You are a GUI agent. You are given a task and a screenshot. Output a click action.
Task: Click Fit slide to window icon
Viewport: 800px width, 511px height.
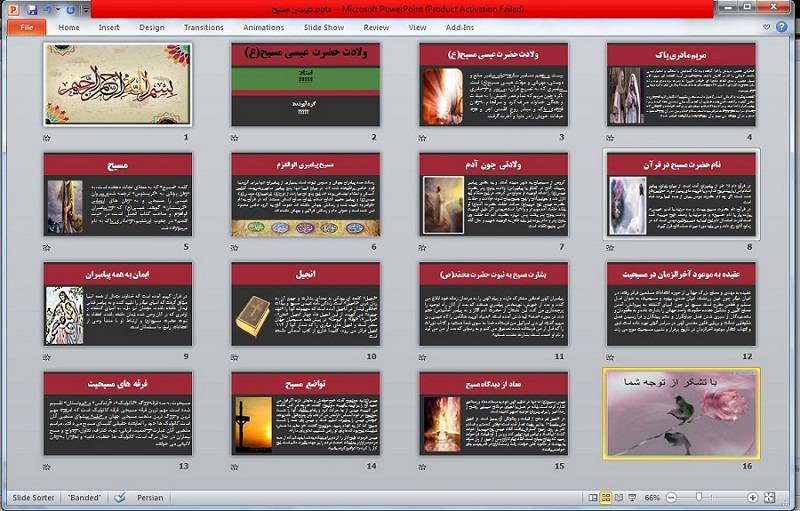click(x=772, y=497)
